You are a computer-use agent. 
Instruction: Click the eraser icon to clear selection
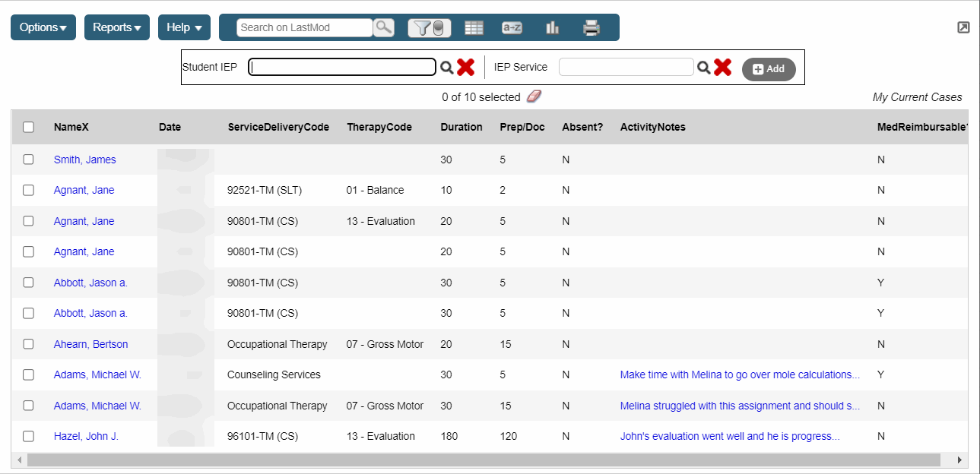tap(534, 96)
